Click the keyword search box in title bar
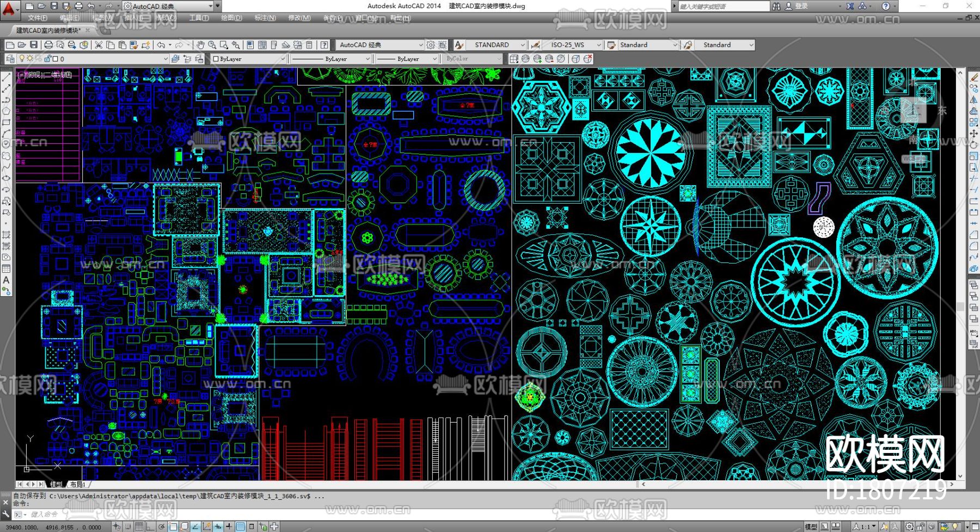 (723, 6)
